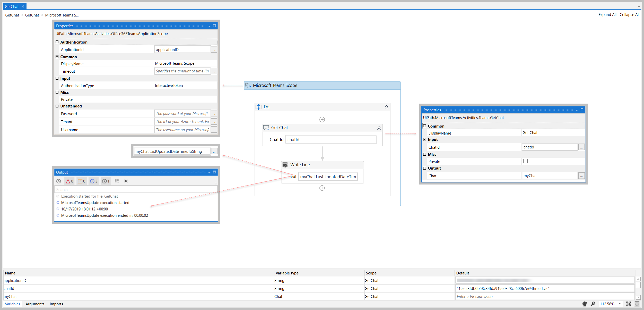
Task: Toggle the error filter in Output
Action: pos(69,181)
